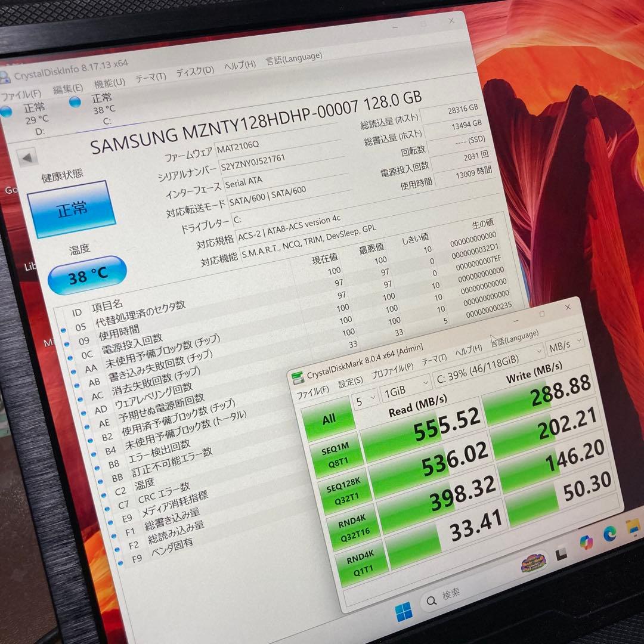Image resolution: width=644 pixels, height=644 pixels.
Task: Open File Explorer from the taskbar
Action: (633, 527)
